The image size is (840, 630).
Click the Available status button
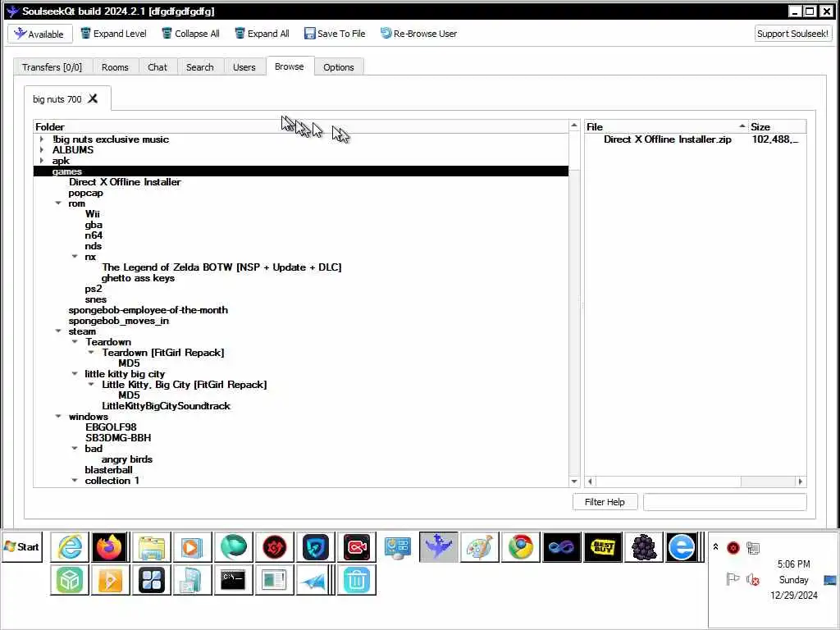[39, 34]
